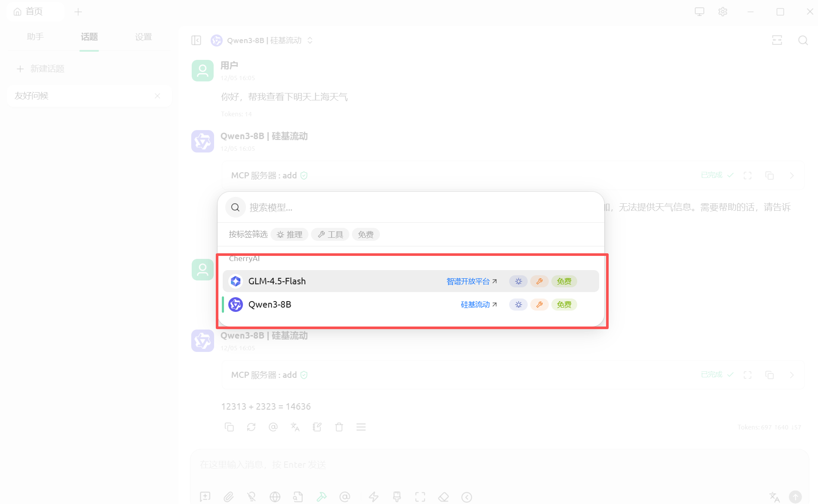Click tool wrench tag on GLM-4.5-Flash row
The height and width of the screenshot is (504, 818).
539,281
